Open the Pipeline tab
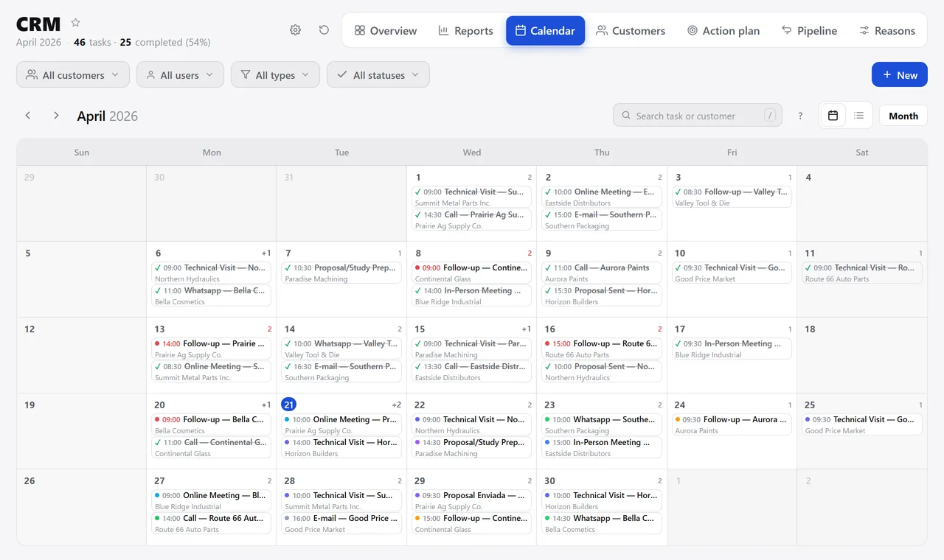The width and height of the screenshot is (944, 560). pyautogui.click(x=810, y=31)
